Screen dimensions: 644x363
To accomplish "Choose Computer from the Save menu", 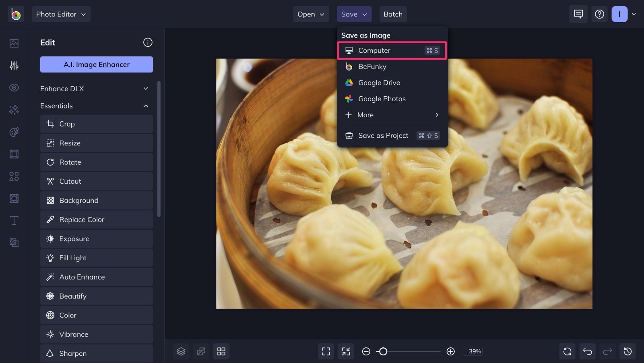I will (x=392, y=50).
